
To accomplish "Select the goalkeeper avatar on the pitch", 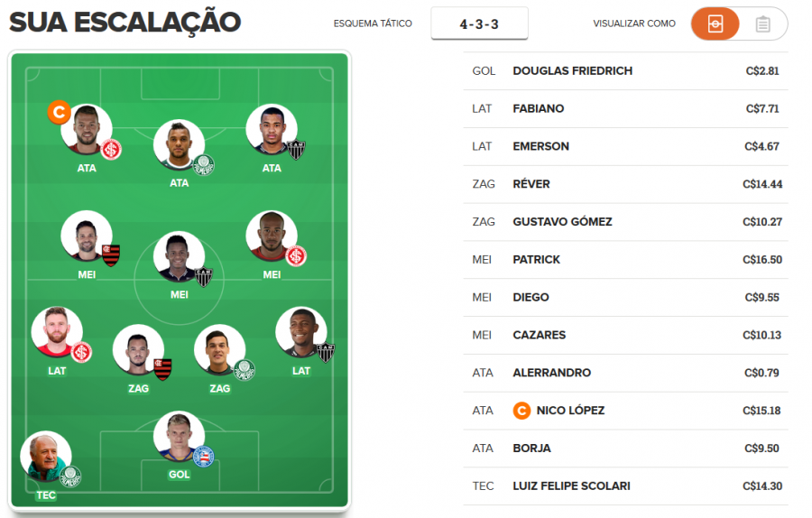I will tap(179, 438).
